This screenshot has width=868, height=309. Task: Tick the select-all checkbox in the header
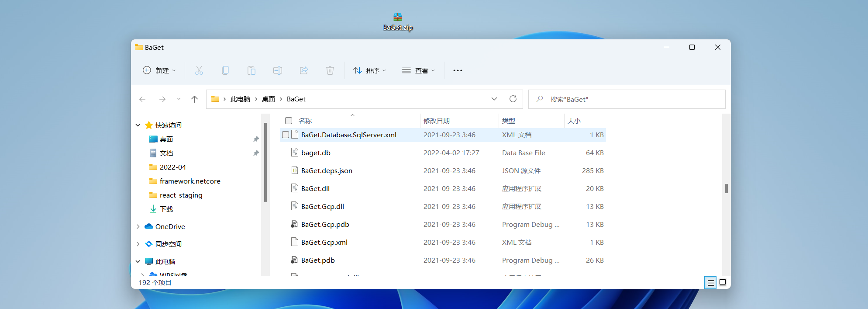click(289, 121)
